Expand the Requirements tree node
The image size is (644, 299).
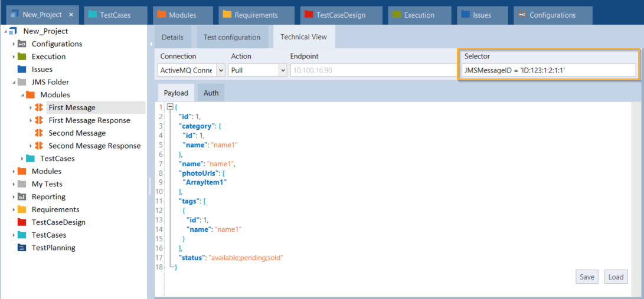click(14, 210)
